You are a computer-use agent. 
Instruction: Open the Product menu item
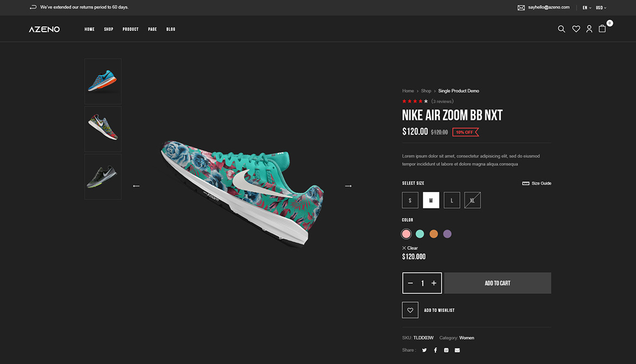click(x=130, y=29)
